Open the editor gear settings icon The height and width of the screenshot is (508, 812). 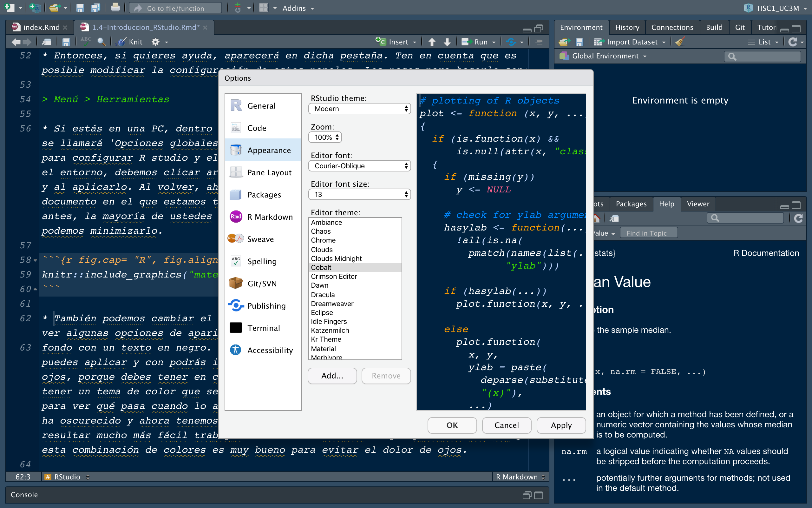click(x=155, y=42)
